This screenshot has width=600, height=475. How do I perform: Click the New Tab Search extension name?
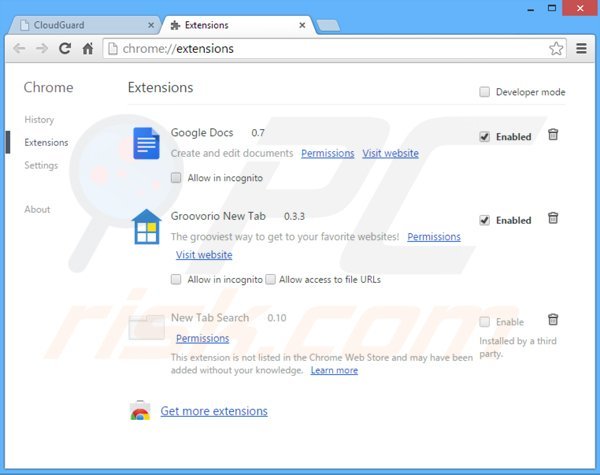coord(210,318)
